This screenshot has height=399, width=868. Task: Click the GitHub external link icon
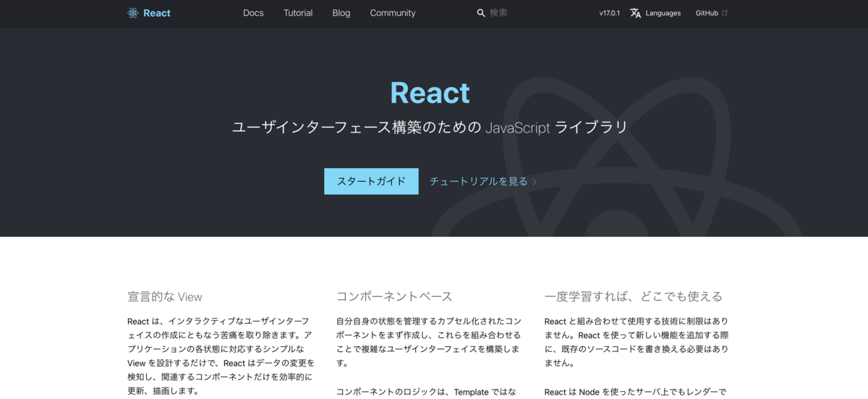click(x=725, y=13)
